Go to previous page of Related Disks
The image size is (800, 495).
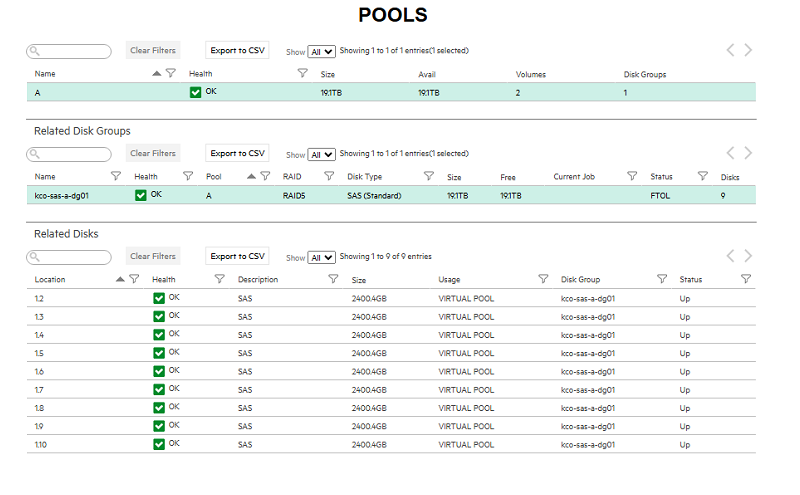click(x=731, y=256)
